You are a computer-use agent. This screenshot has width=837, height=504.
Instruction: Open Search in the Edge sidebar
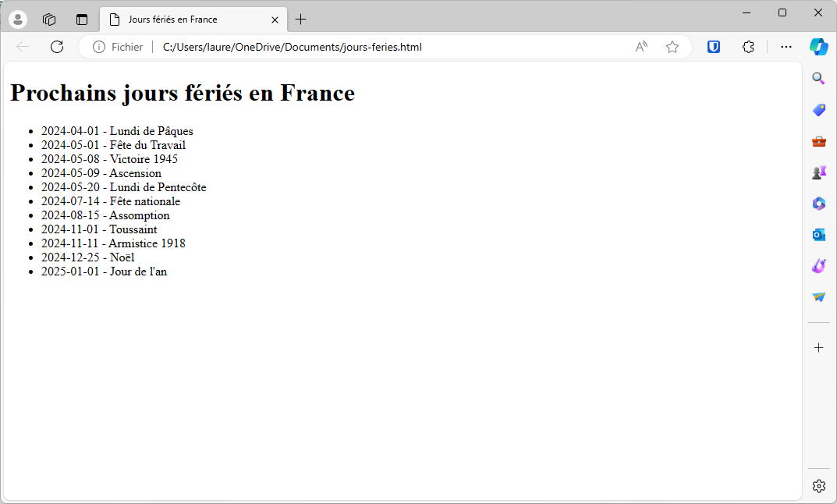pyautogui.click(x=818, y=79)
